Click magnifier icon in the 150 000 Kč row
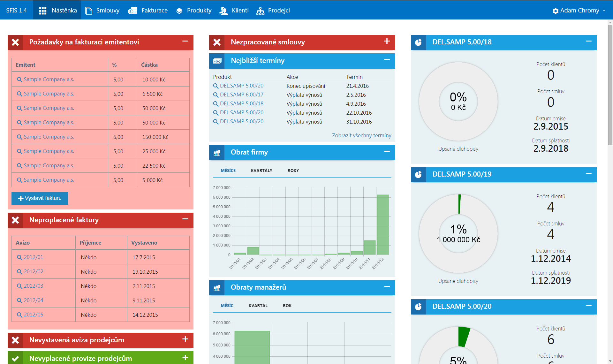613x364 pixels. tap(19, 137)
